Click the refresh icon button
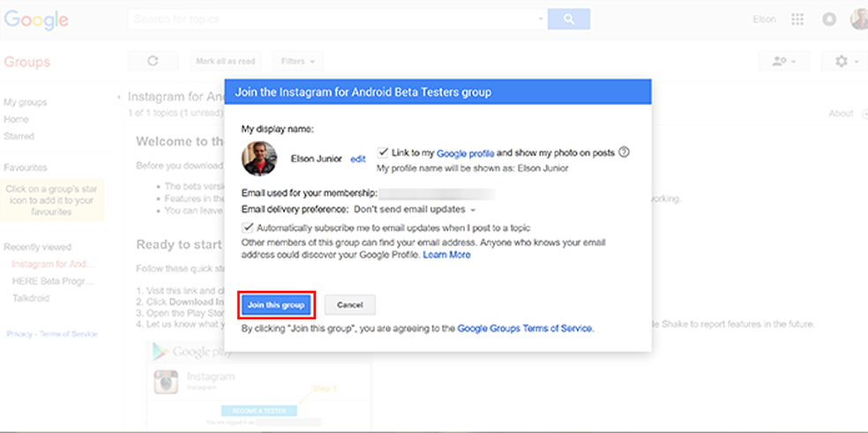This screenshot has width=868, height=433. click(153, 61)
